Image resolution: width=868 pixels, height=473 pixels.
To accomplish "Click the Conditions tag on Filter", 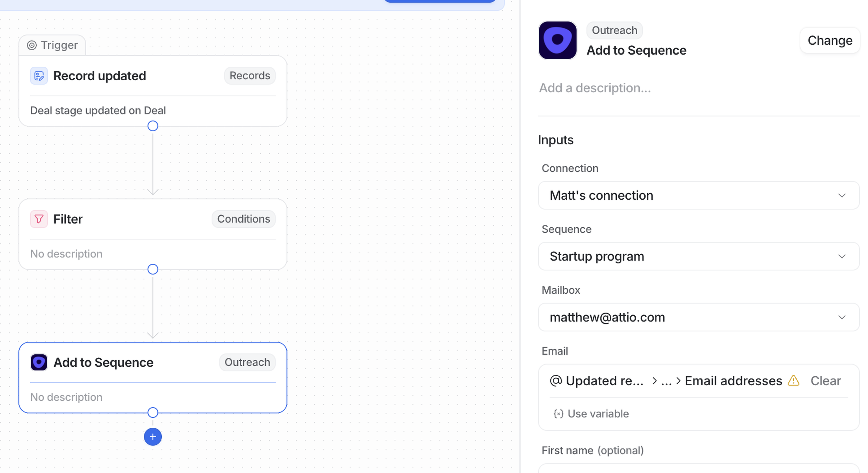I will point(243,219).
